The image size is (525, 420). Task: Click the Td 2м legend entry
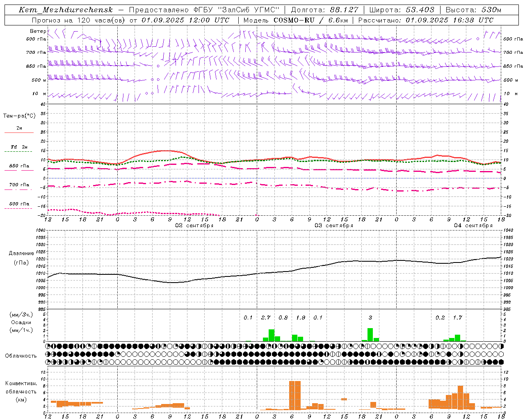point(19,147)
